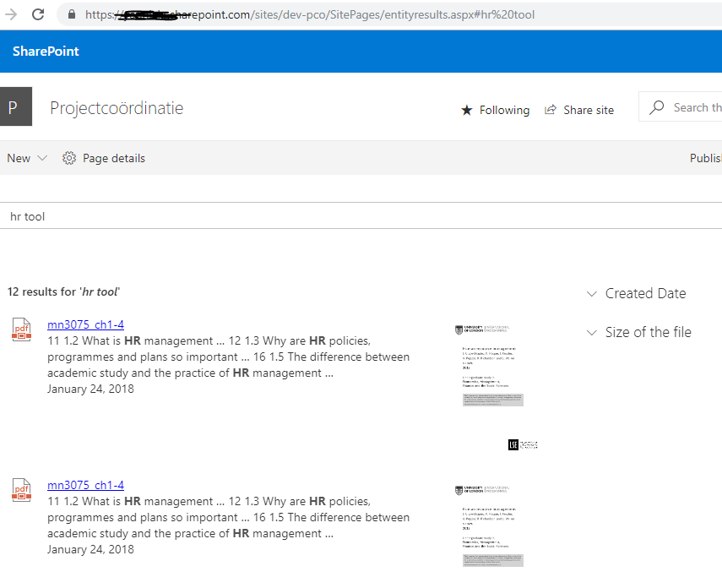Open the Page details gear icon
722x588 pixels.
pos(68,158)
